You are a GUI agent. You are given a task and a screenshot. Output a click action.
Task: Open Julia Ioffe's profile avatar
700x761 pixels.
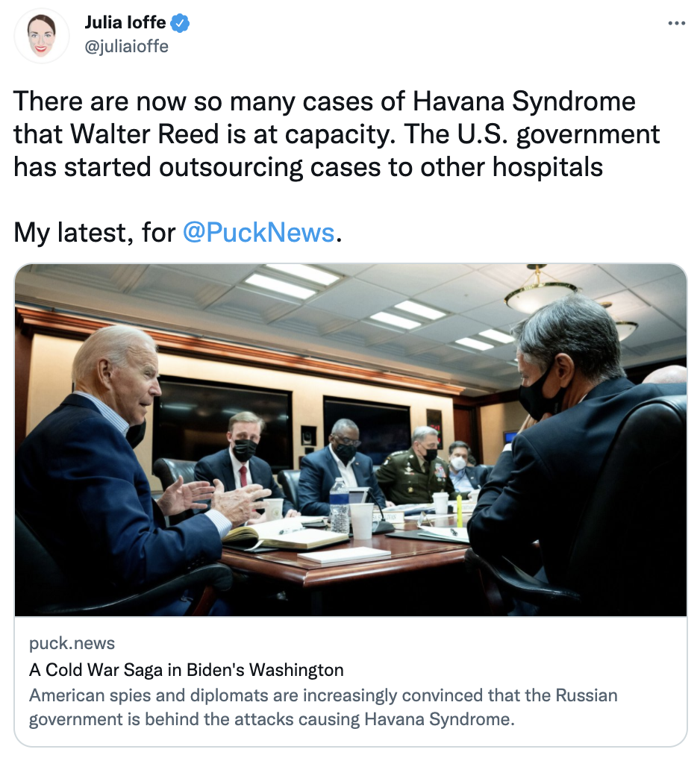42,36
